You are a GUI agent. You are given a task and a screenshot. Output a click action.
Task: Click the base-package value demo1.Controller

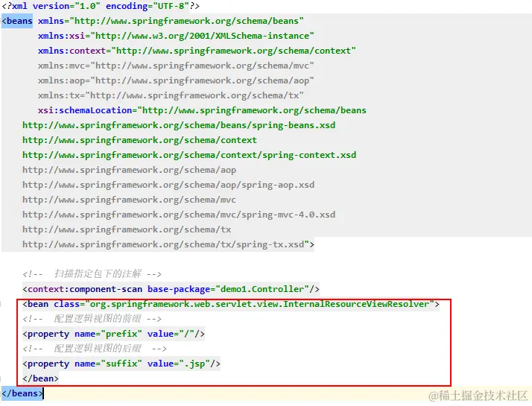pos(262,289)
